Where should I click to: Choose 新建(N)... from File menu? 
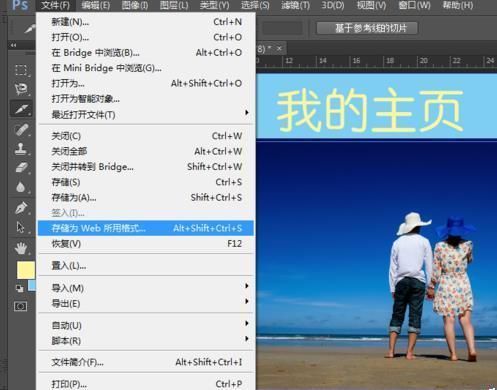tap(146, 22)
